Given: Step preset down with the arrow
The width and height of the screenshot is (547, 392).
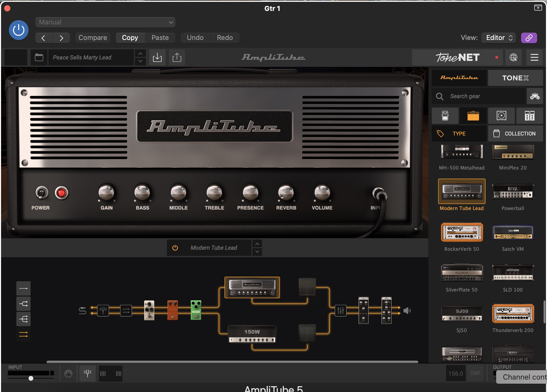Looking at the screenshot, I should [x=140, y=61].
